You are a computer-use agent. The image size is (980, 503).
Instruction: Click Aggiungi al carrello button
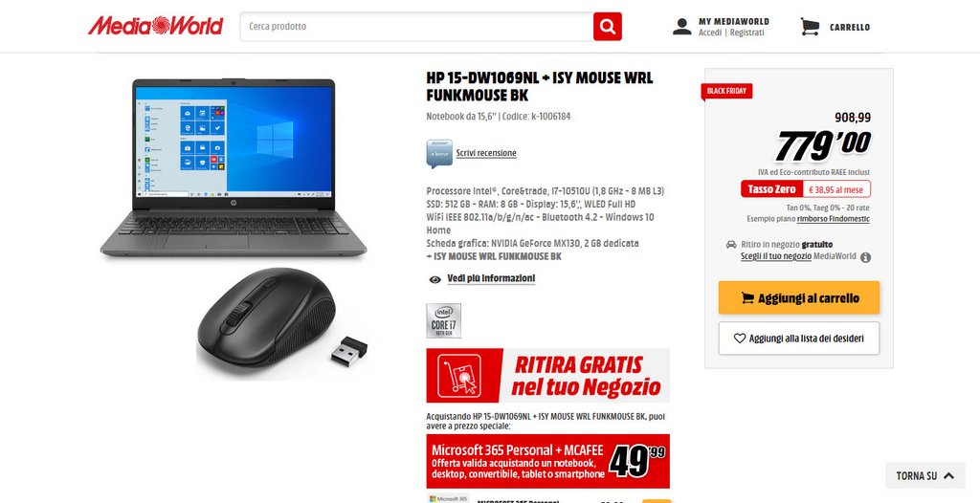tap(799, 297)
